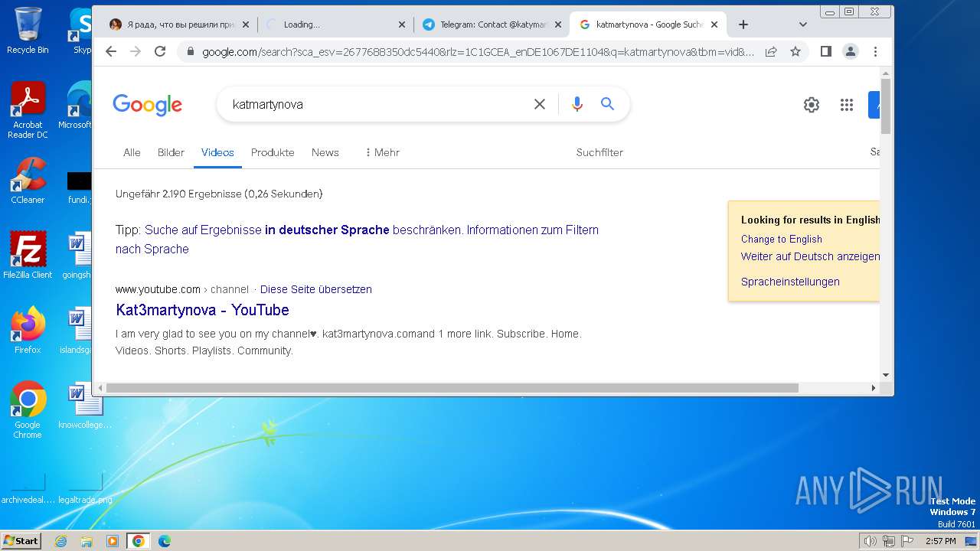Image resolution: width=980 pixels, height=551 pixels.
Task: Click vertical scrollbar down arrow
Action: click(886, 375)
